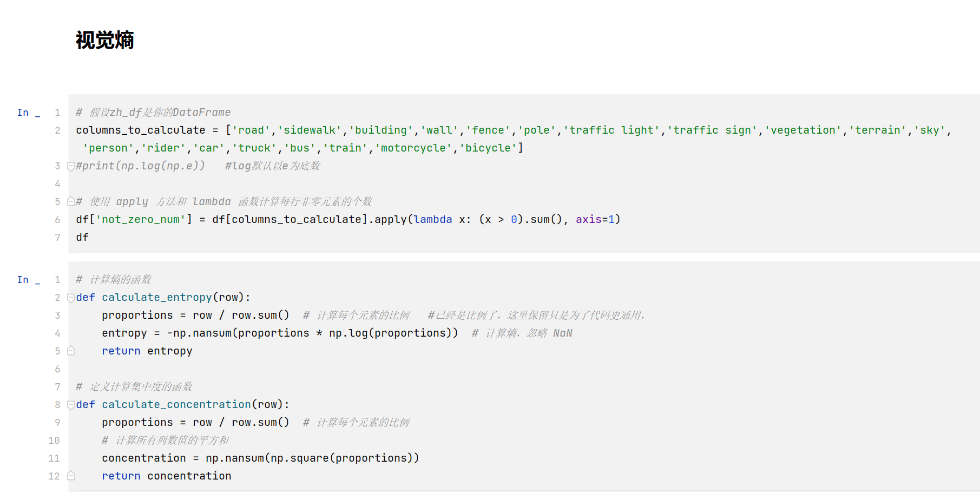Collapse the calculate_concentration function definition

coord(71,405)
